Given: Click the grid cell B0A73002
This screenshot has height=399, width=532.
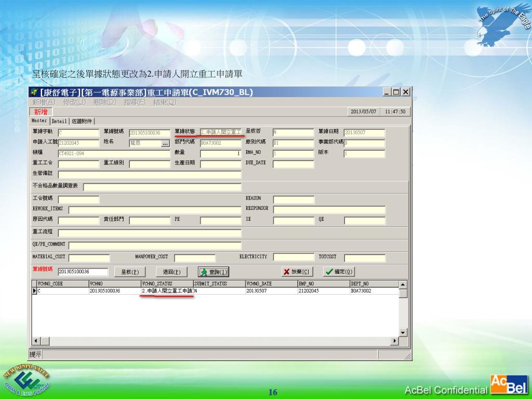Looking at the screenshot, I should click(x=374, y=291).
